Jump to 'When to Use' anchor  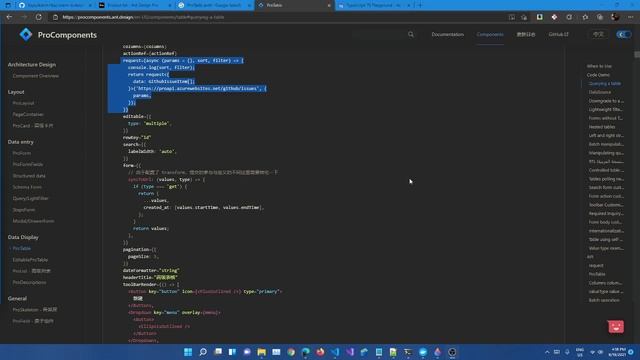[599, 66]
